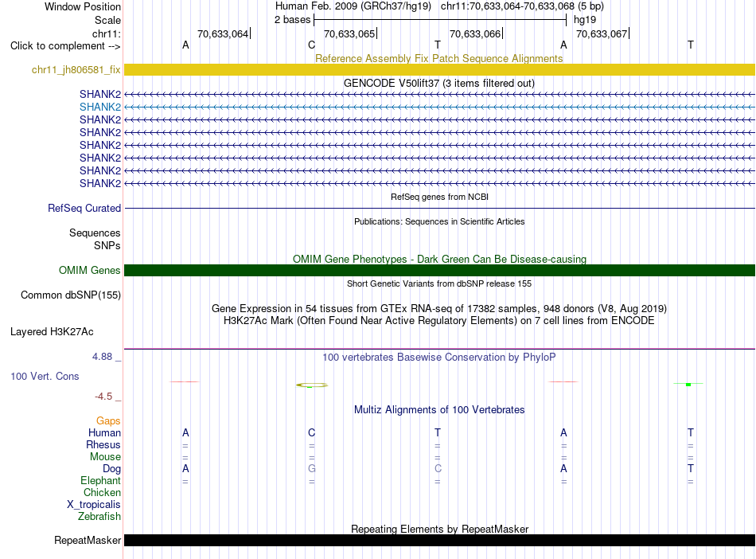Click the RepeatMasker track label
Viewport: 756px width, 559px height.
point(88,540)
